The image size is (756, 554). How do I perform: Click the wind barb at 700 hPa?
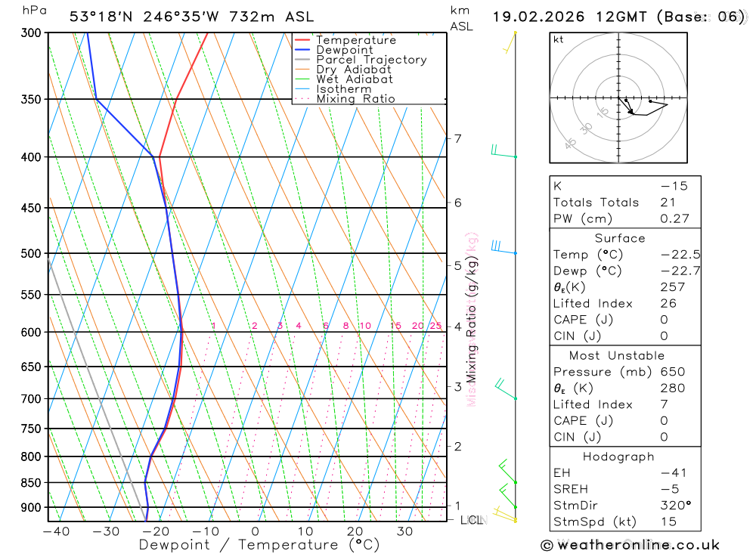[506, 389]
